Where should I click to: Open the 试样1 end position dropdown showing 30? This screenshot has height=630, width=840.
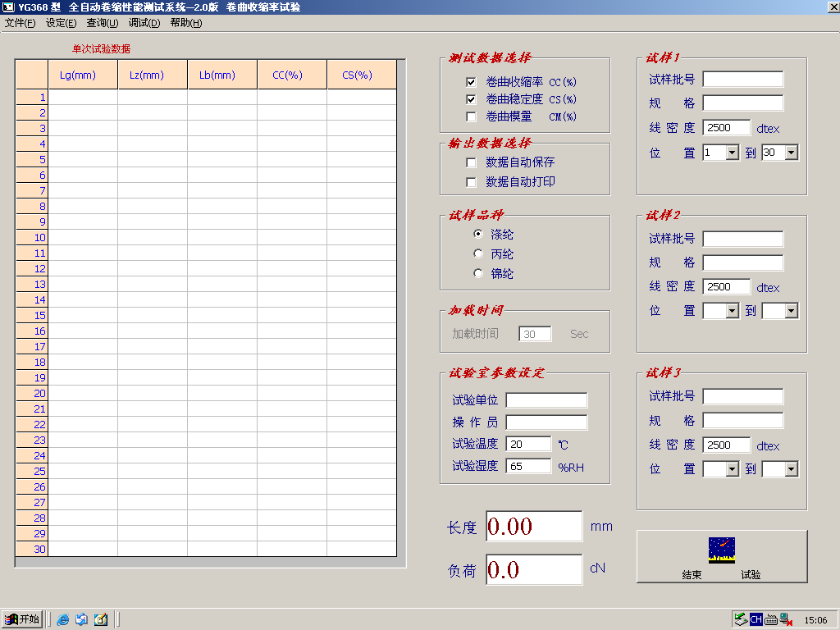(791, 153)
